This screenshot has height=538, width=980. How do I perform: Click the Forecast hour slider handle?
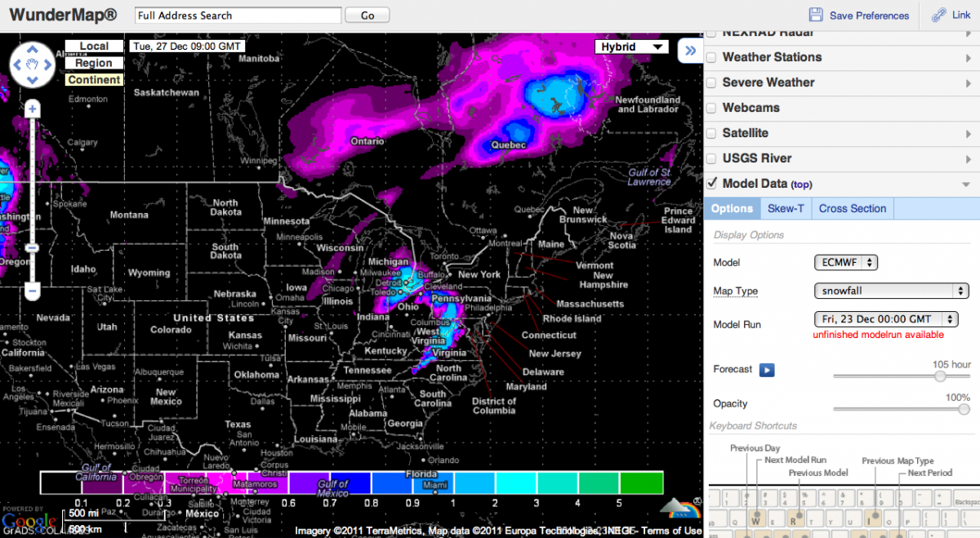tap(940, 376)
